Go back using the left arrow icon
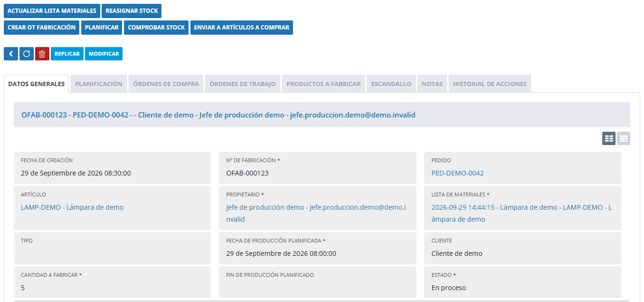 click(11, 54)
